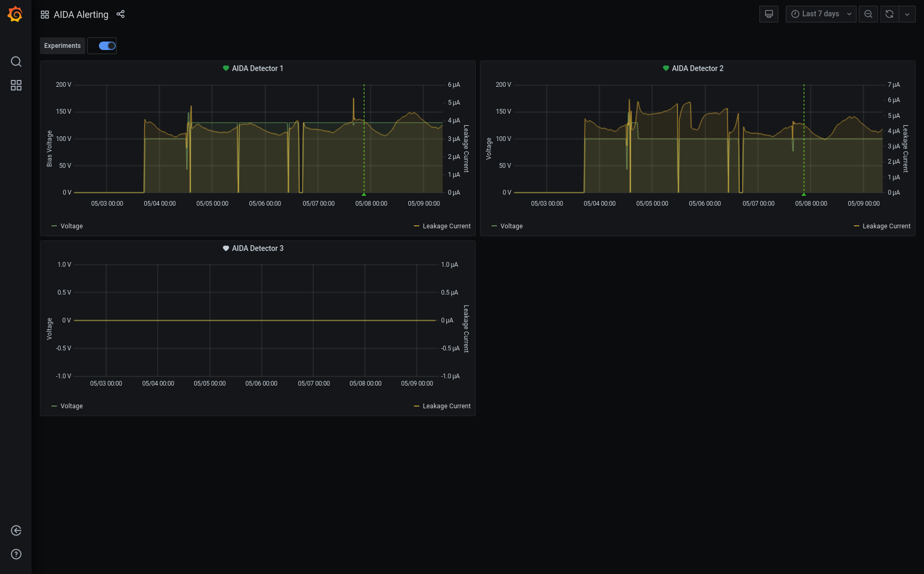
Task: Click the Grafana logo home icon
Action: (15, 14)
